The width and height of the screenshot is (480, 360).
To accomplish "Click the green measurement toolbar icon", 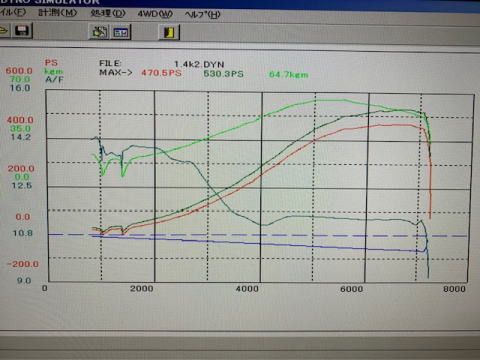I will (x=99, y=32).
